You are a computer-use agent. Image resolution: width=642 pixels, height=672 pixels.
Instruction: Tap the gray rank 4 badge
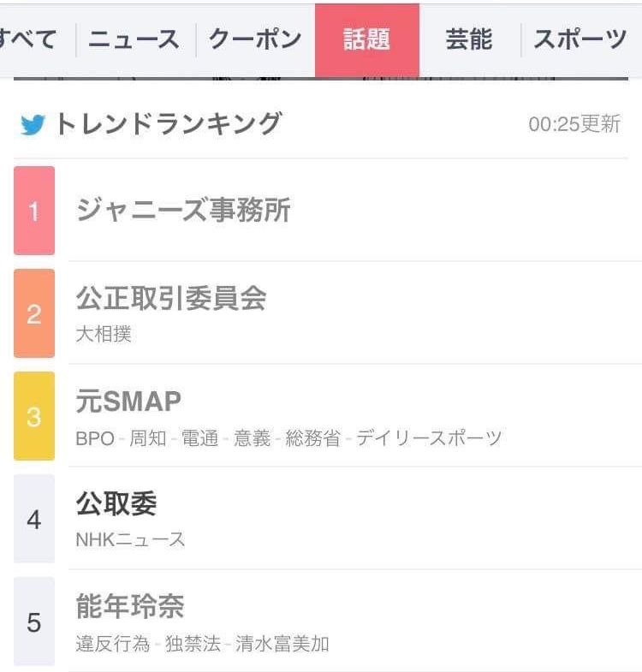coord(34,519)
